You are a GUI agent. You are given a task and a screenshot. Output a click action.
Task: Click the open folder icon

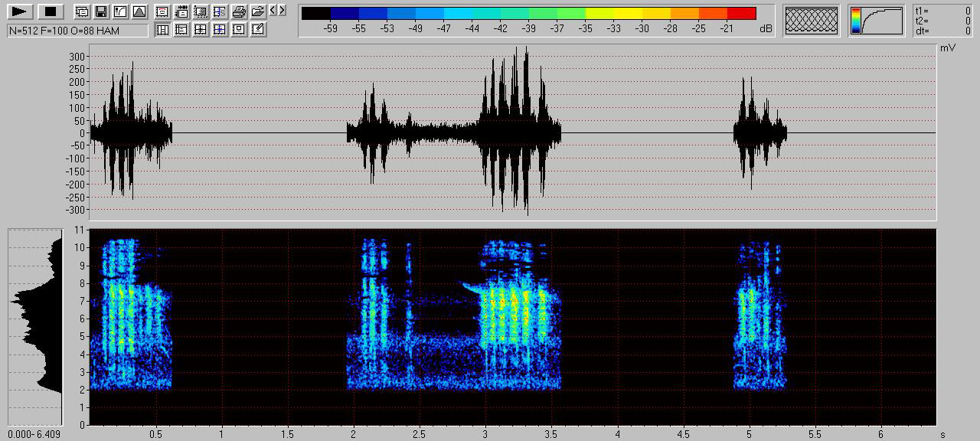pyautogui.click(x=258, y=11)
